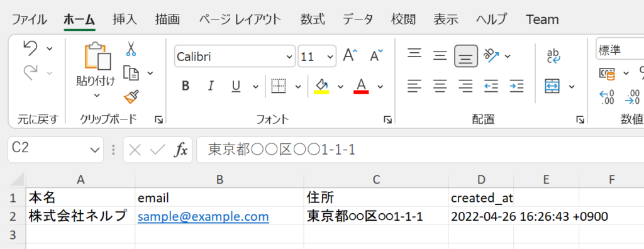The image size is (644, 249).
Task: Click the Copy icon
Action: 131,73
